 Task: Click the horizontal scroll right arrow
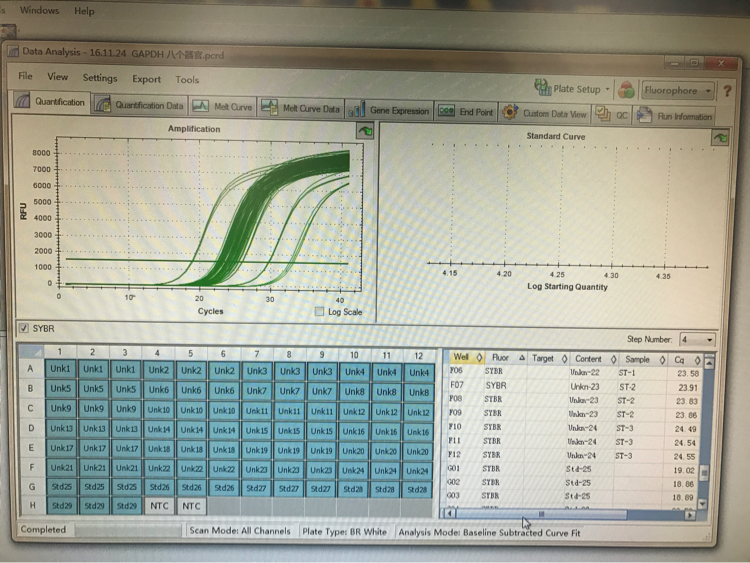[x=689, y=515]
